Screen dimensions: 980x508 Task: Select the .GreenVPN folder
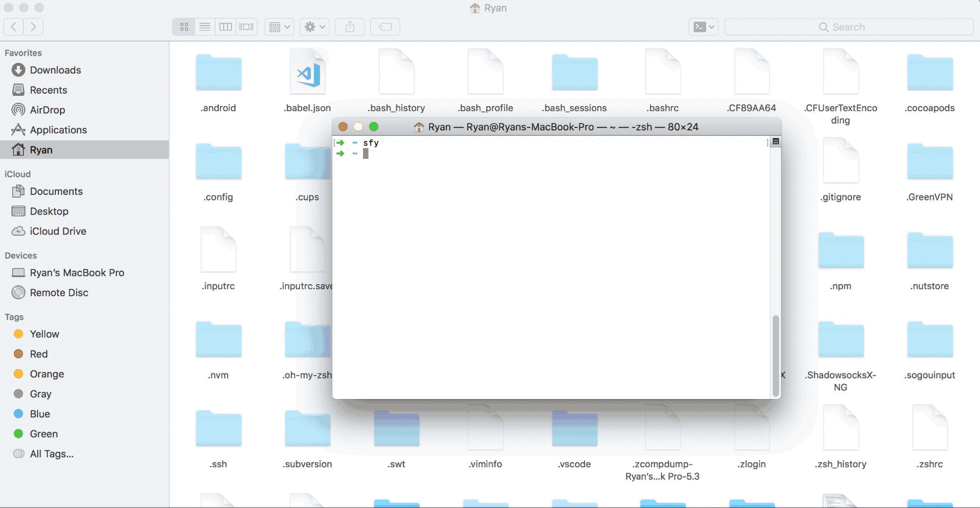click(930, 162)
